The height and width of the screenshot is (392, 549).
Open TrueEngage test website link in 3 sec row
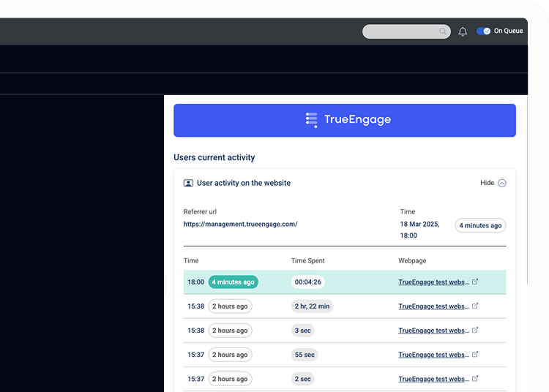[433, 331]
